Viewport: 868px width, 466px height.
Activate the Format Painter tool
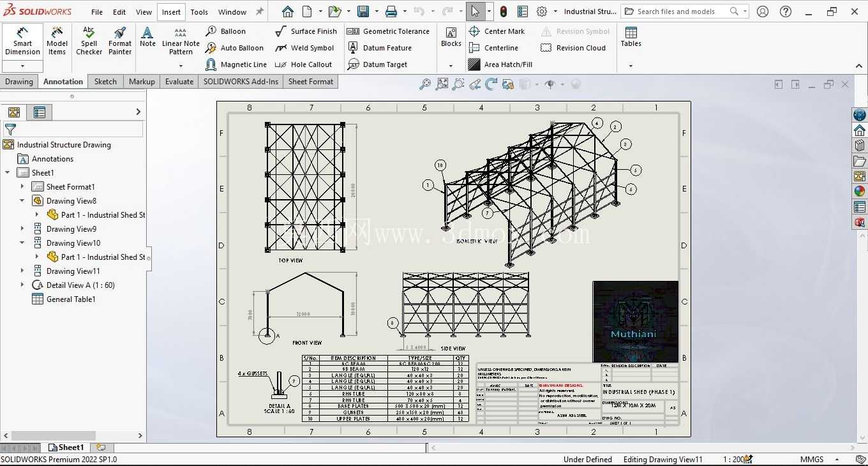[119, 41]
